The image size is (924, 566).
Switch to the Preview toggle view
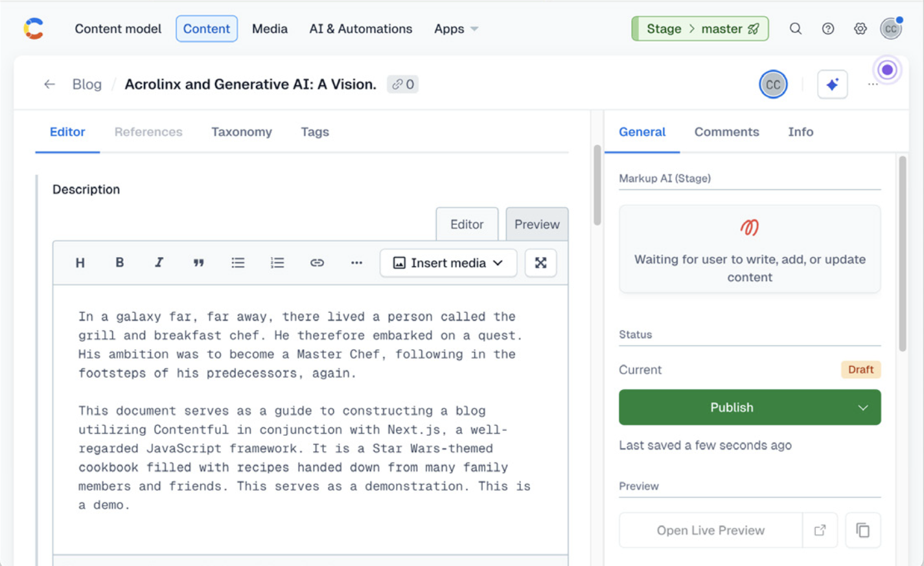(537, 224)
